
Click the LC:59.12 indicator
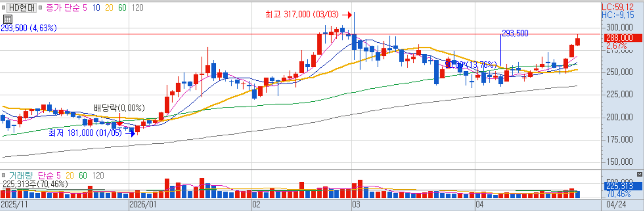click(x=618, y=7)
